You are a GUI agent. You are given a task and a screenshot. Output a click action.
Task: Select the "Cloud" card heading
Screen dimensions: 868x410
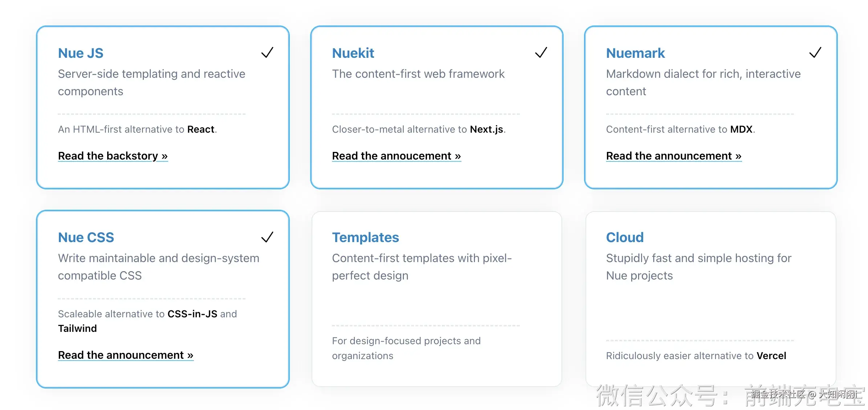point(625,237)
